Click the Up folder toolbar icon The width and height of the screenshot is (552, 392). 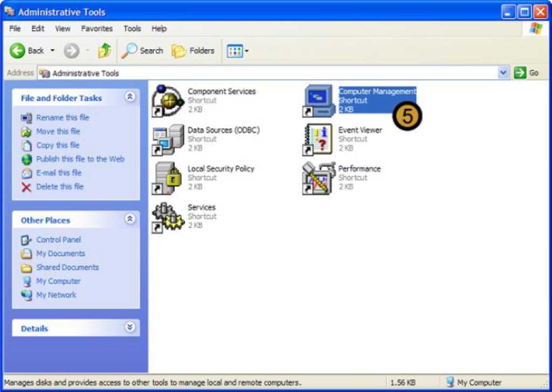(x=104, y=51)
